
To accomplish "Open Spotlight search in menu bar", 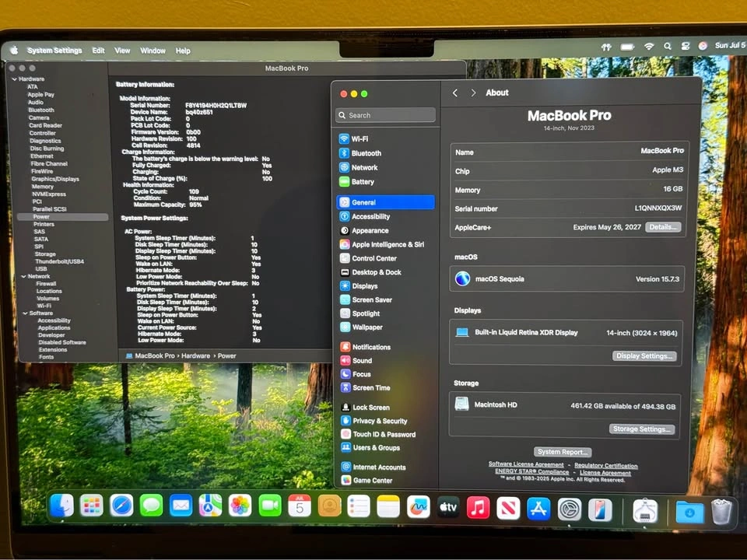I will click(x=668, y=46).
